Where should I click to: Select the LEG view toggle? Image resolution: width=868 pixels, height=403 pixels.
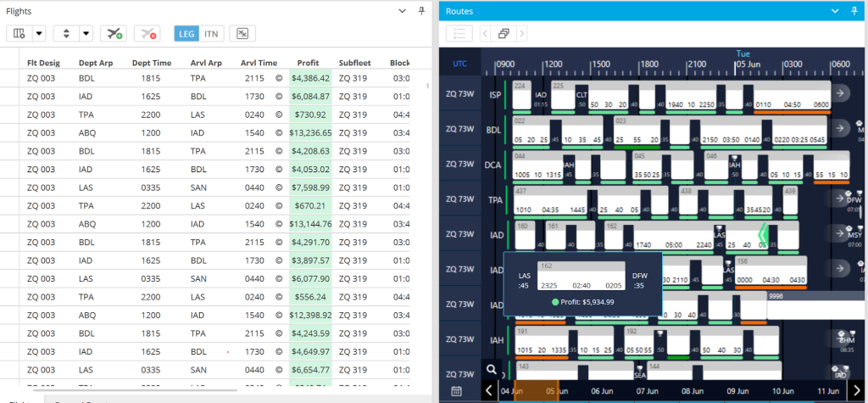point(186,34)
